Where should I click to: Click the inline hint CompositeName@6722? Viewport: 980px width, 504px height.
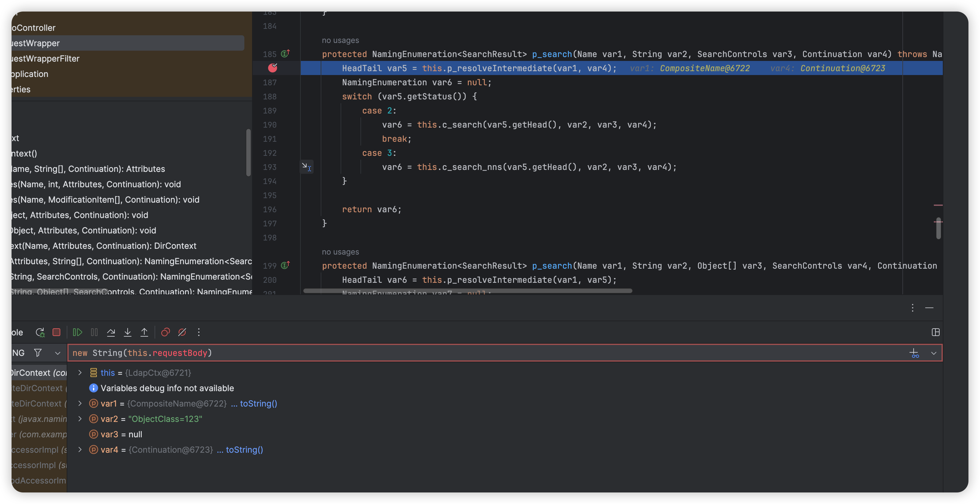coord(705,68)
